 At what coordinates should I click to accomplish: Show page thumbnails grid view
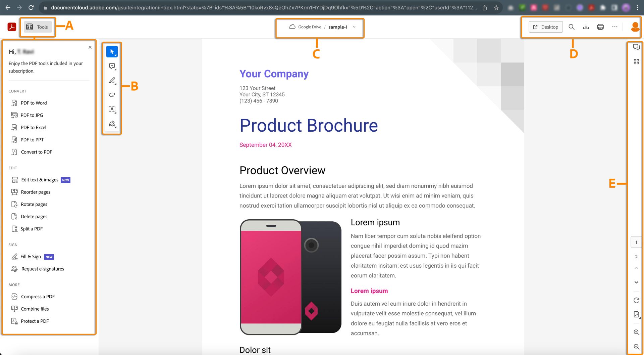coord(636,62)
